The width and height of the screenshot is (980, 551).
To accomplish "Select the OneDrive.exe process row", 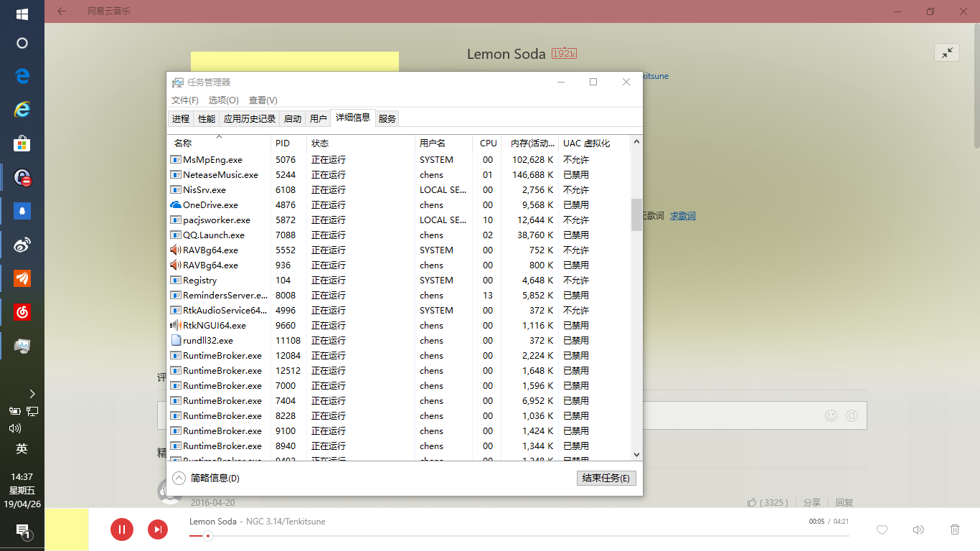I will [x=399, y=205].
